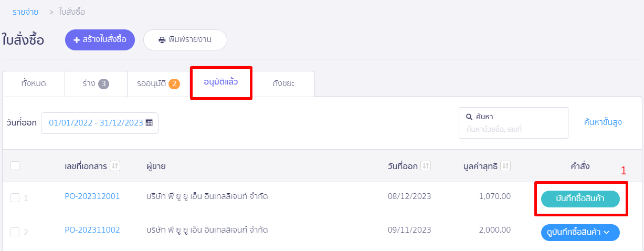Sort by issue date icon
The width and height of the screenshot is (644, 251).
tap(426, 166)
